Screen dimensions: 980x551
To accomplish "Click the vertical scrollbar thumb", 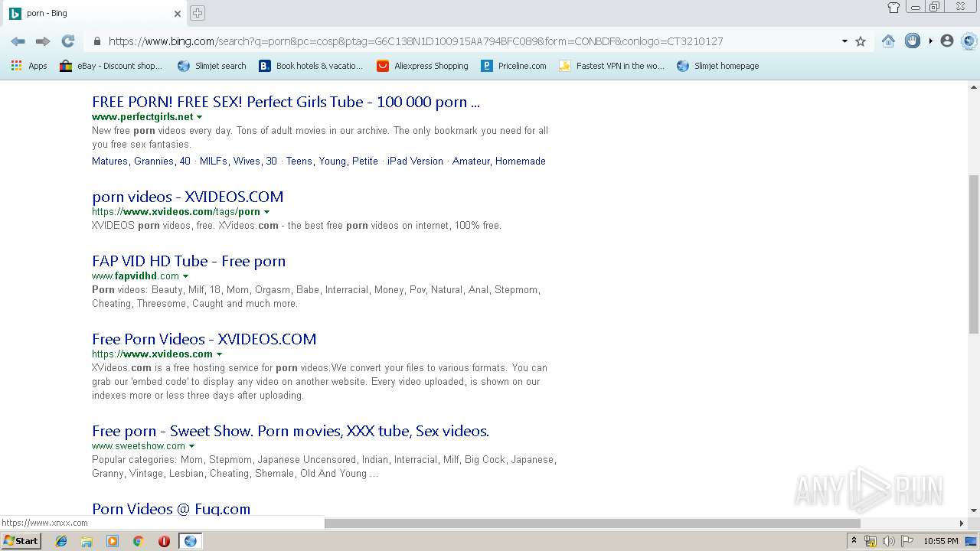I will point(973,254).
